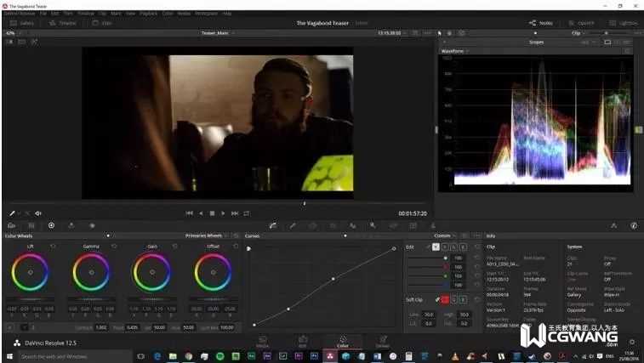
Task: Open the Keyframes palette icon at far right
Action: point(613,225)
